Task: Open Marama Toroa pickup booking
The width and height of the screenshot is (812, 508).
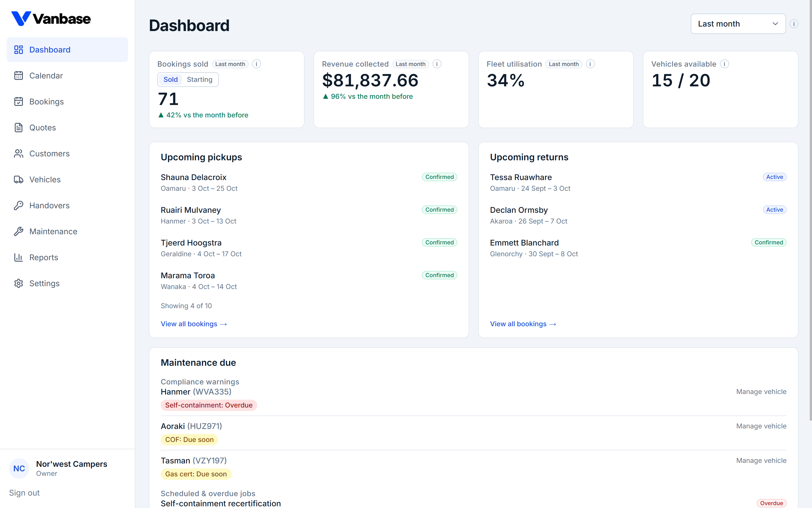Action: point(309,281)
